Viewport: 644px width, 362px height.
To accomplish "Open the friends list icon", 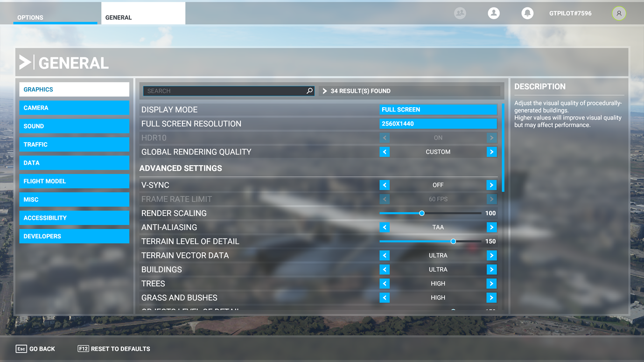I will 460,13.
